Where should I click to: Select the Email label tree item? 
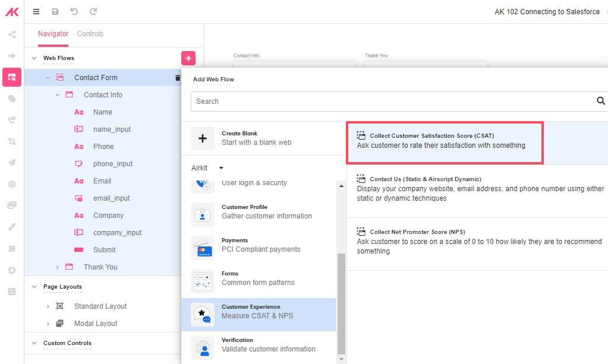click(103, 181)
